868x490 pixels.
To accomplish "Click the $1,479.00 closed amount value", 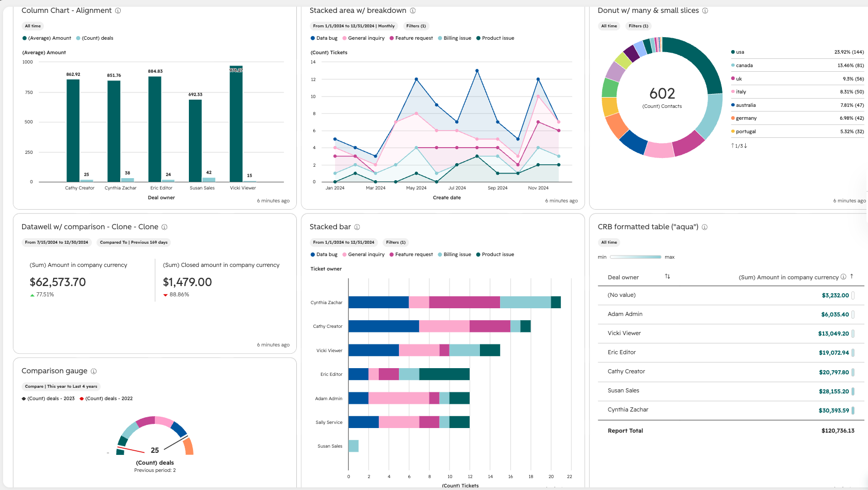I will tap(187, 282).
